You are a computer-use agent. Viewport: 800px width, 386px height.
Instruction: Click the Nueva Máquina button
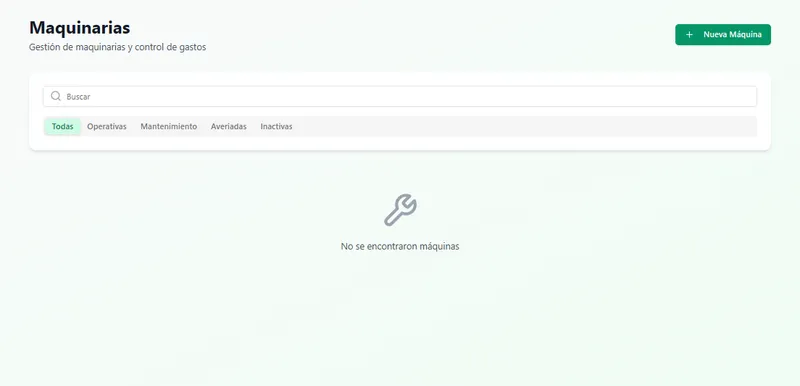(x=722, y=35)
